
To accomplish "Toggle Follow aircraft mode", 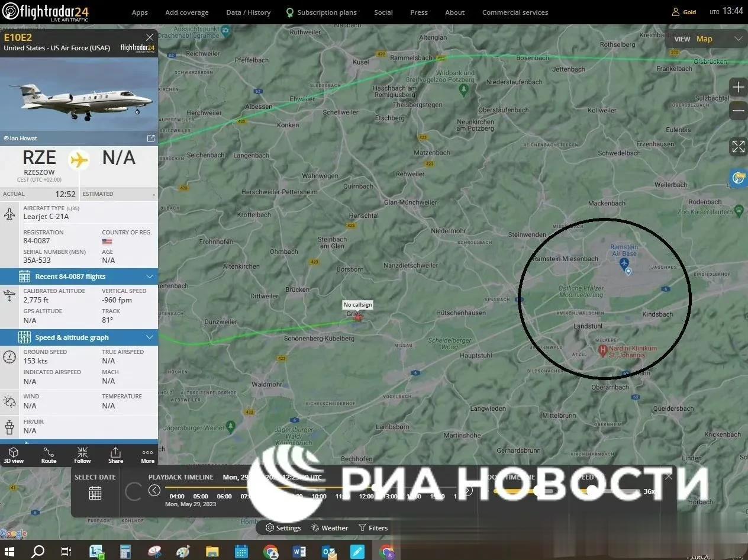I will [x=82, y=455].
